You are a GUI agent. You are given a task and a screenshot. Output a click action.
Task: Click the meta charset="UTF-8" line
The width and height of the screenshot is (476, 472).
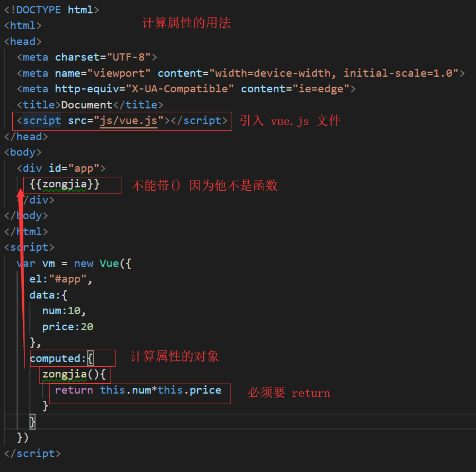pyautogui.click(x=87, y=57)
